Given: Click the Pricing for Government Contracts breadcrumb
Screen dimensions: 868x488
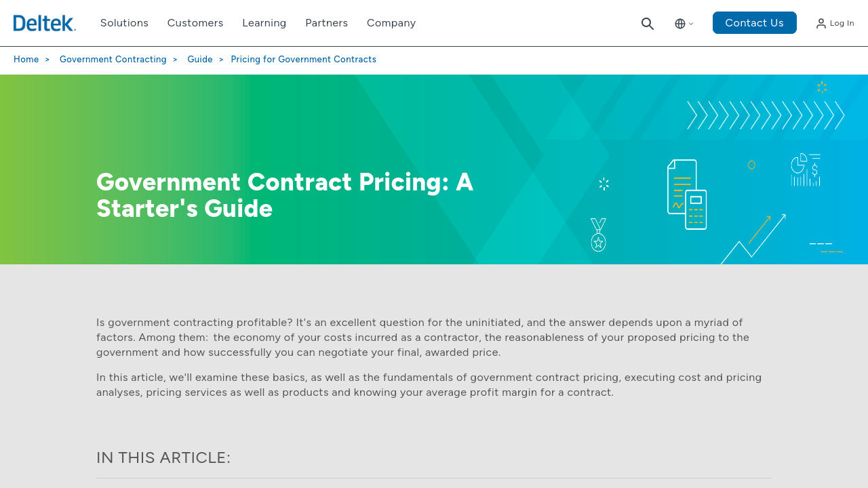Looking at the screenshot, I should pos(304,60).
